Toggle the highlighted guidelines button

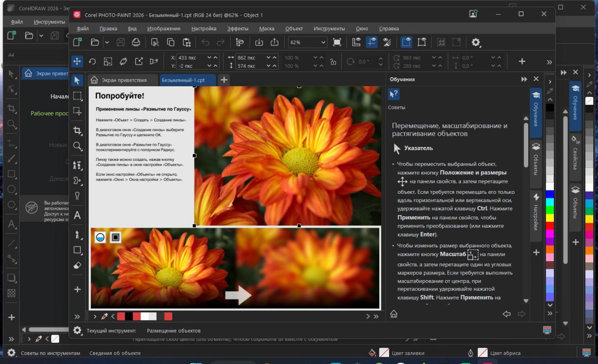click(372, 42)
